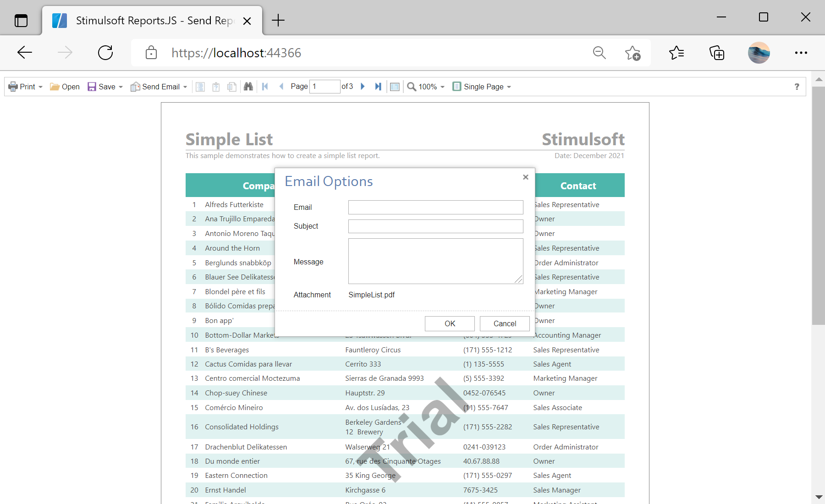
Task: Click into the Email address field
Action: tap(435, 207)
